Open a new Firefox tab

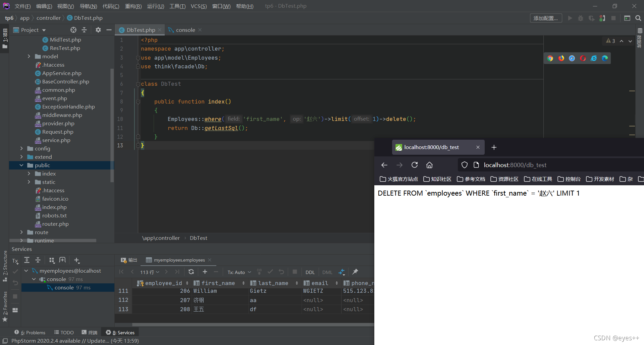[x=494, y=147]
